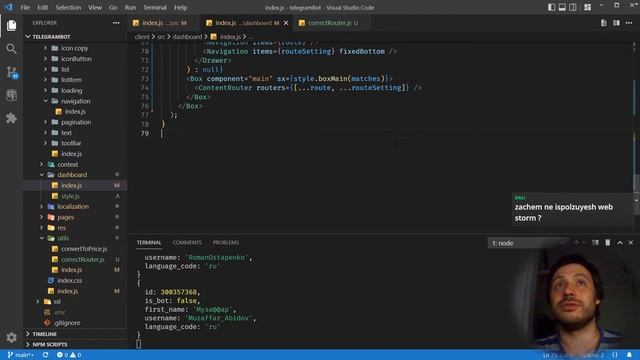This screenshot has height=360, width=640.
Task: Open correctRouter.js in explorer tree
Action: [76, 260]
